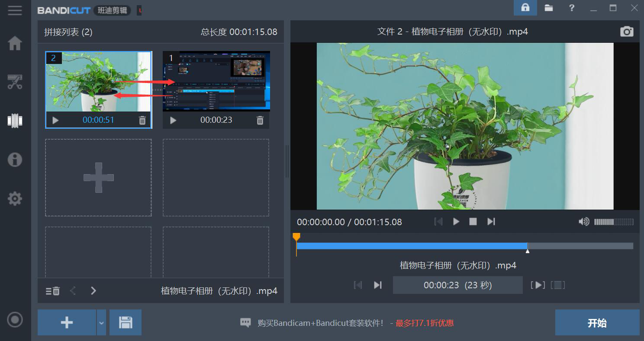This screenshot has width=644, height=341.
Task: Select the Join mode filmstrip icon in sidebar
Action: click(x=15, y=121)
